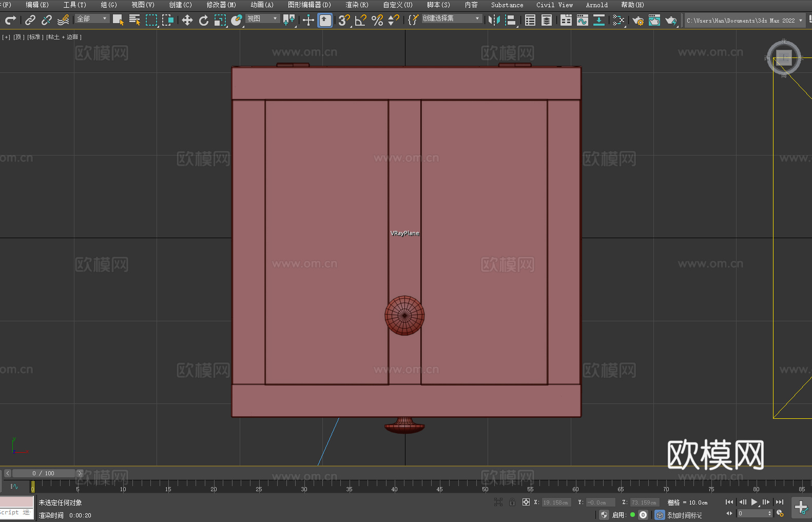The image size is (812, 522).
Task: Select the Select Object tool
Action: tap(118, 20)
